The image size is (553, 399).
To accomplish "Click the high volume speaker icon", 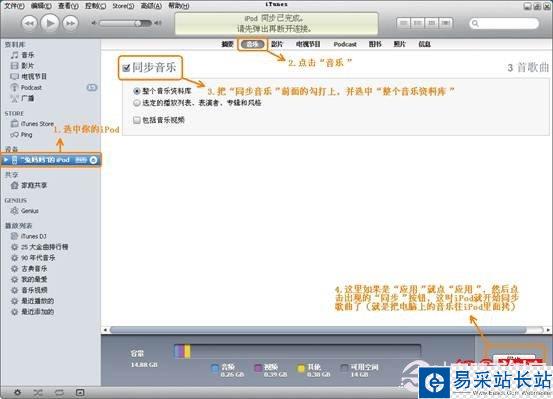I will 158,23.
